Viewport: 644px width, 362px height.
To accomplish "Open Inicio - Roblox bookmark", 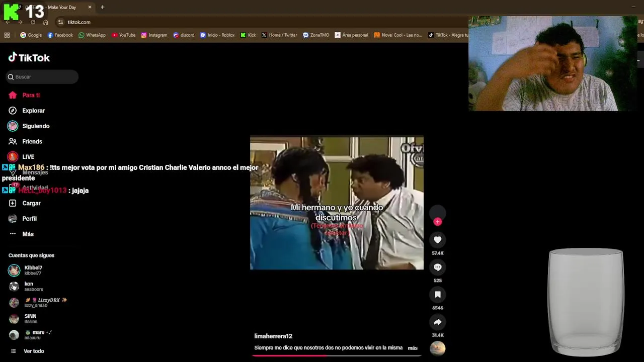I will click(217, 35).
